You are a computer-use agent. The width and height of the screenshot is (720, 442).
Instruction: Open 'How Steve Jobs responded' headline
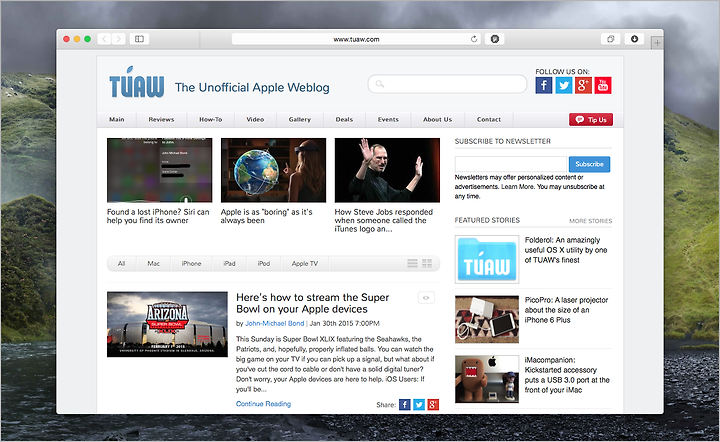tap(384, 220)
